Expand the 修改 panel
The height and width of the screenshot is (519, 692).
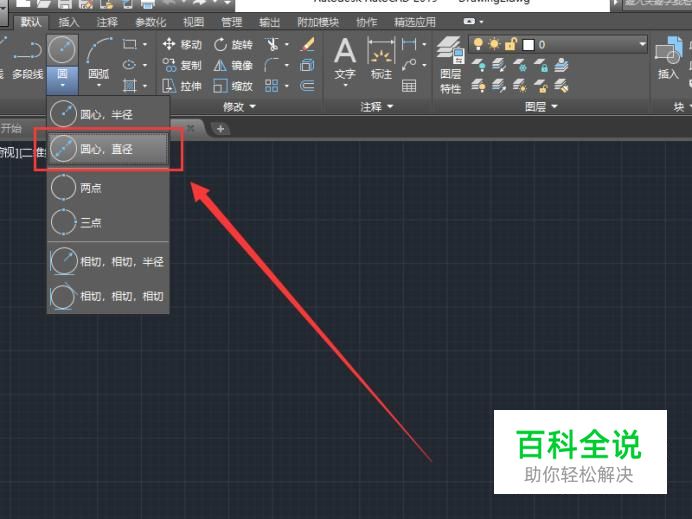coord(239,106)
